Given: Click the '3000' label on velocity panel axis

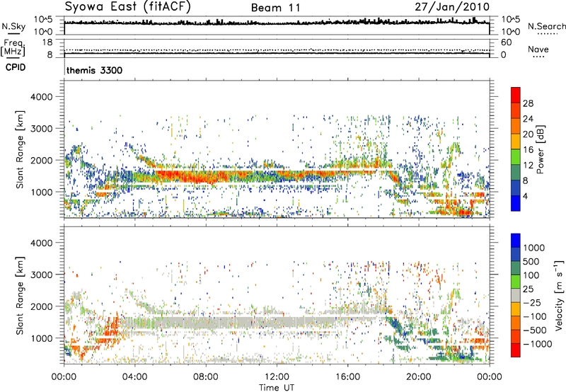Looking at the screenshot, I should point(42,275).
